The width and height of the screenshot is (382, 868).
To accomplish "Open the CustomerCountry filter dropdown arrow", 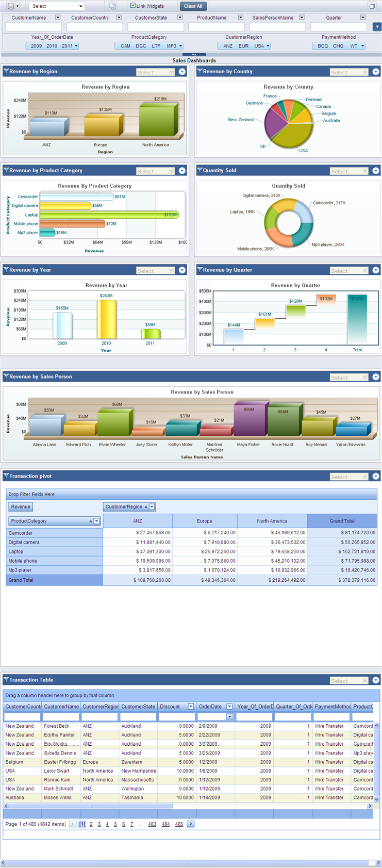I will [x=119, y=18].
